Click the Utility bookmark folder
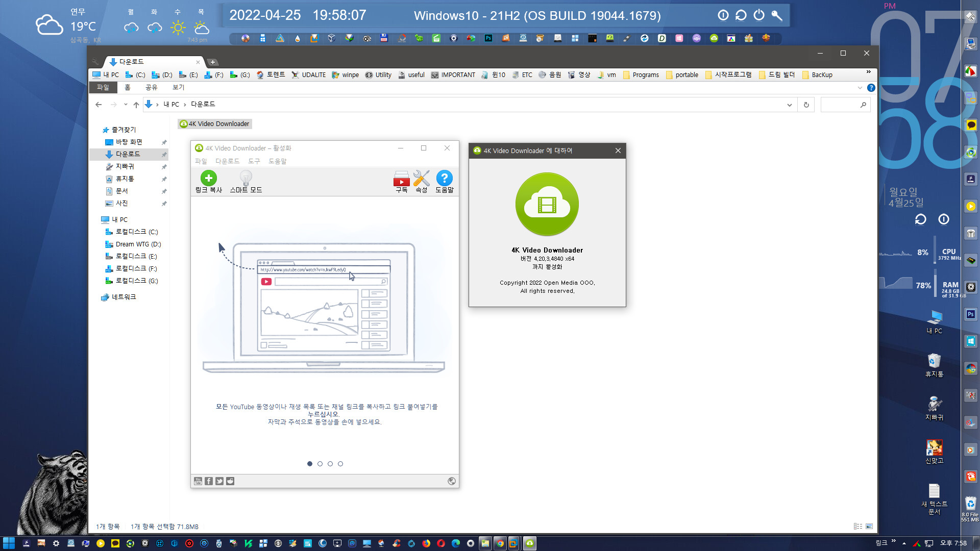The height and width of the screenshot is (551, 980). [x=378, y=75]
